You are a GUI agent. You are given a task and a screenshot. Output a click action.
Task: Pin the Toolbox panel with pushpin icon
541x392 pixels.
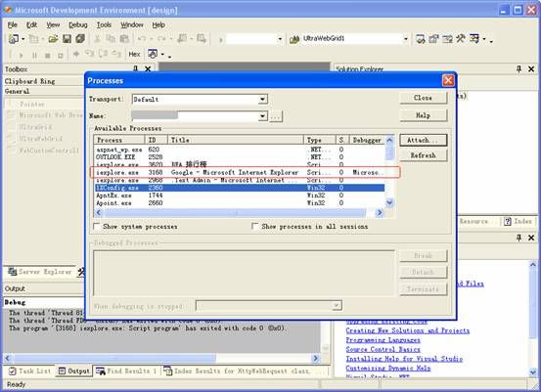click(x=136, y=68)
